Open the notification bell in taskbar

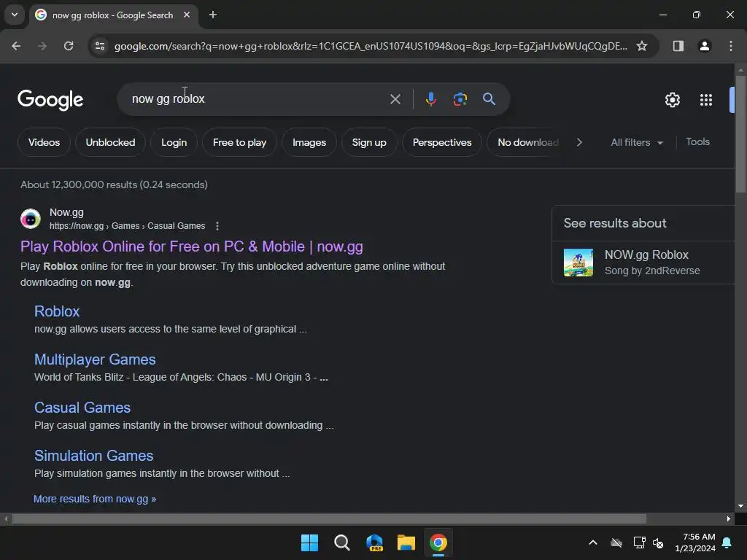click(727, 542)
